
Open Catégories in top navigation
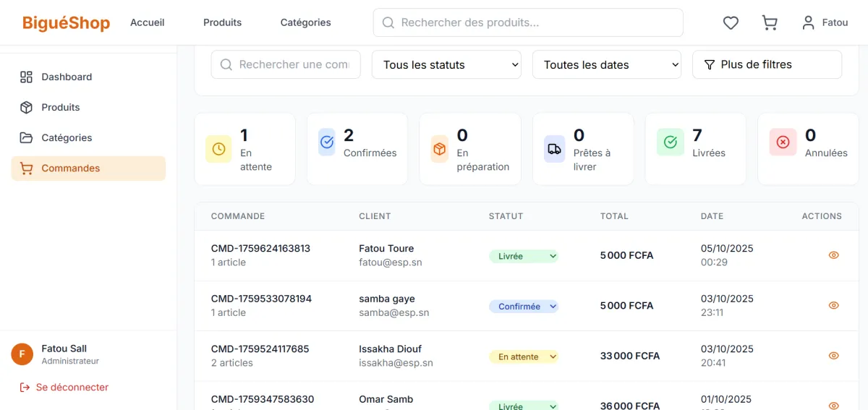[x=306, y=22]
